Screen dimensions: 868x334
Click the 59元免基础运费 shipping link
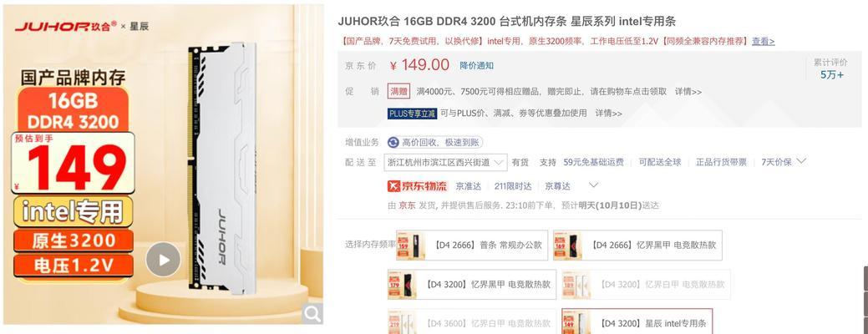(x=593, y=163)
